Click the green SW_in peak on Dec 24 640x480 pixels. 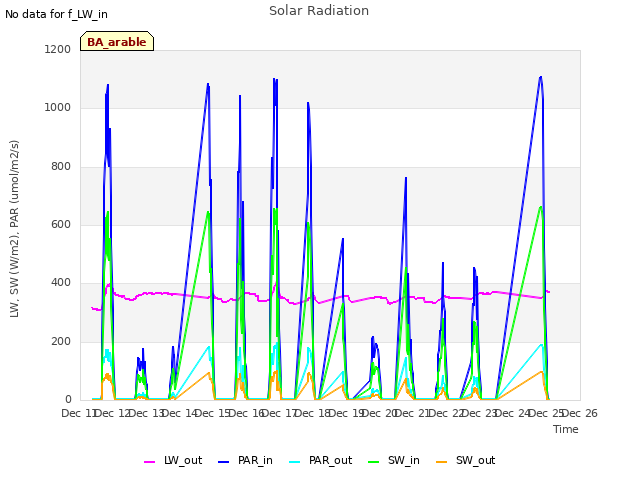tap(541, 207)
